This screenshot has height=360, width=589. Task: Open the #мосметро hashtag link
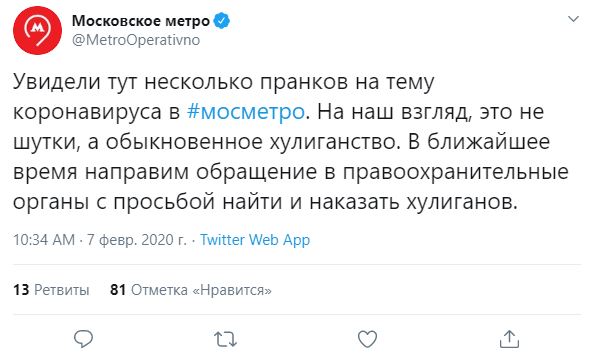tap(246, 112)
